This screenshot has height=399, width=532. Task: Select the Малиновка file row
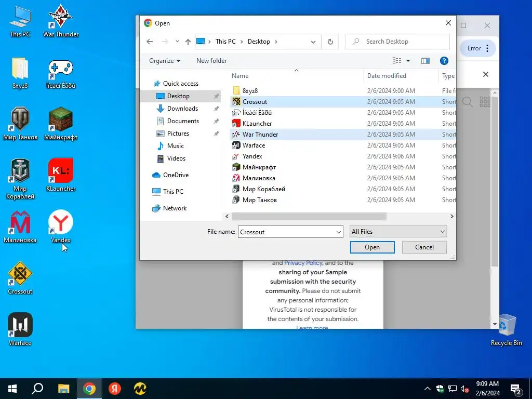(343, 178)
